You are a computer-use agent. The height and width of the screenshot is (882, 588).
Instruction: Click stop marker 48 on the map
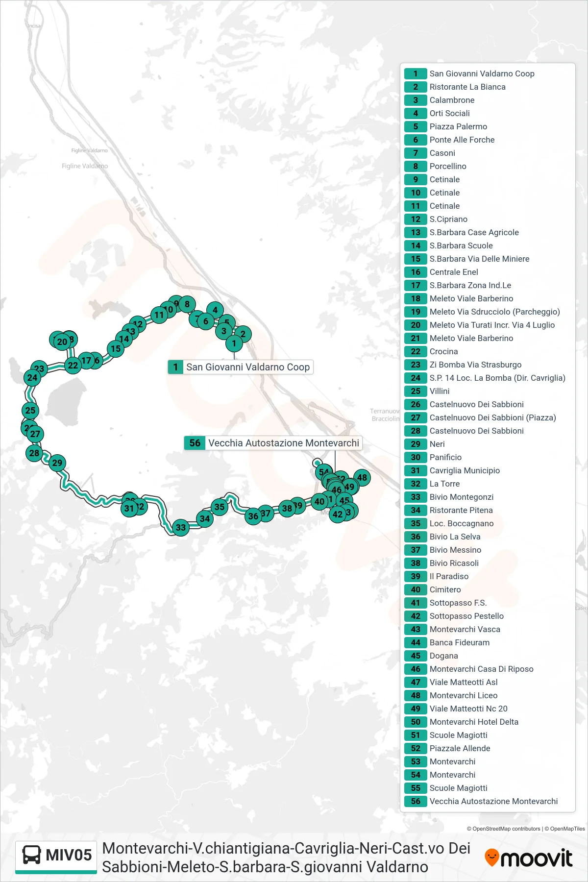(x=362, y=477)
